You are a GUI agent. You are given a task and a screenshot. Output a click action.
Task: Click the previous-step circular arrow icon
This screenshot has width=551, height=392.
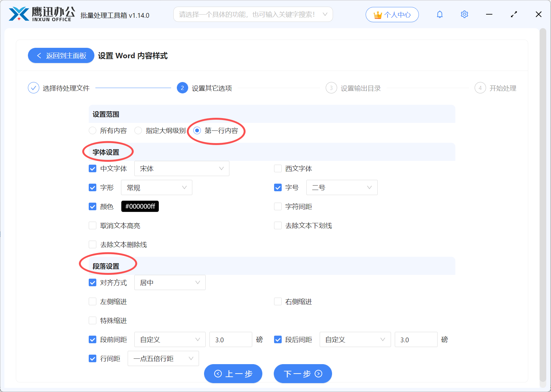tap(218, 374)
